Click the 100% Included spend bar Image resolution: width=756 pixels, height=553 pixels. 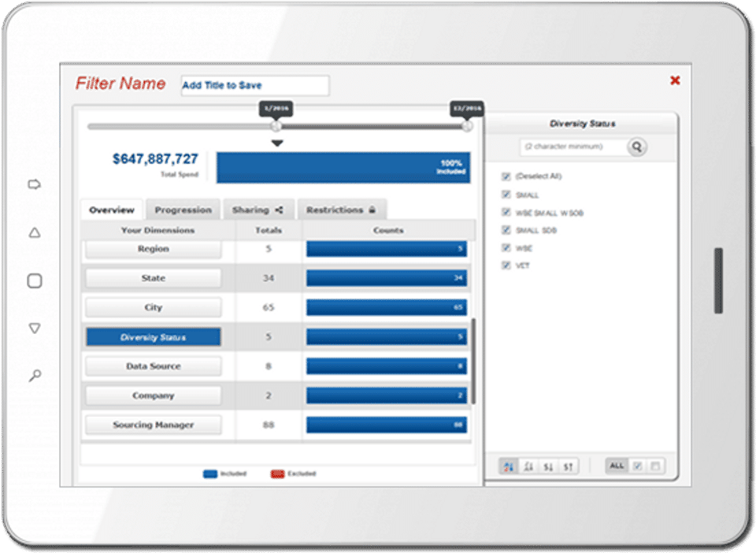click(x=343, y=167)
